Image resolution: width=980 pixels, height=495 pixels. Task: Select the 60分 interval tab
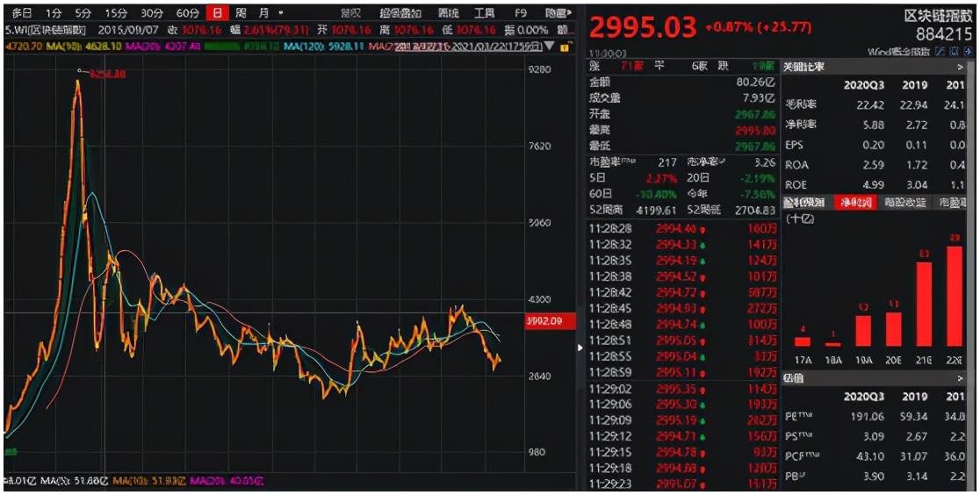187,13
